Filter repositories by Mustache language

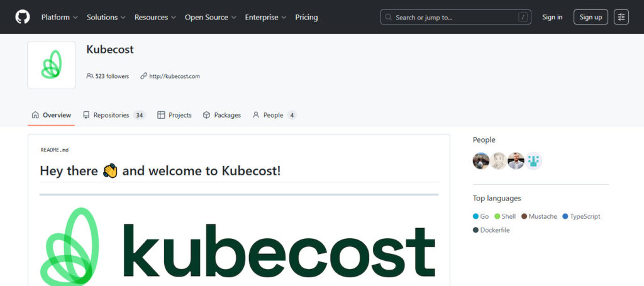coord(539,216)
